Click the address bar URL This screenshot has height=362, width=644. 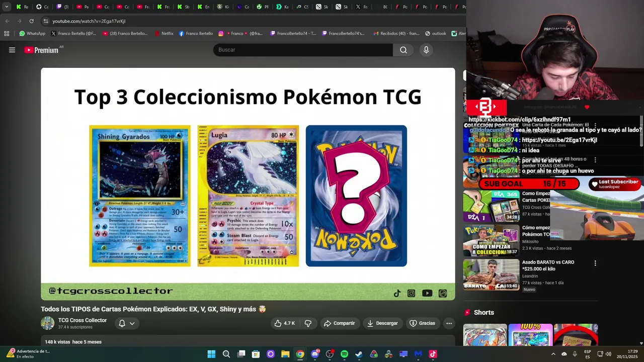click(89, 21)
